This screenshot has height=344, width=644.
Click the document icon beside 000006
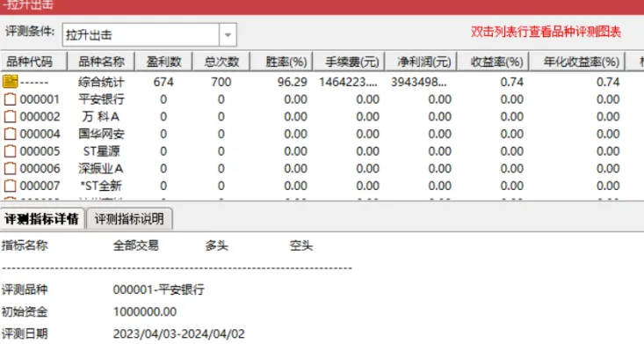pos(10,168)
